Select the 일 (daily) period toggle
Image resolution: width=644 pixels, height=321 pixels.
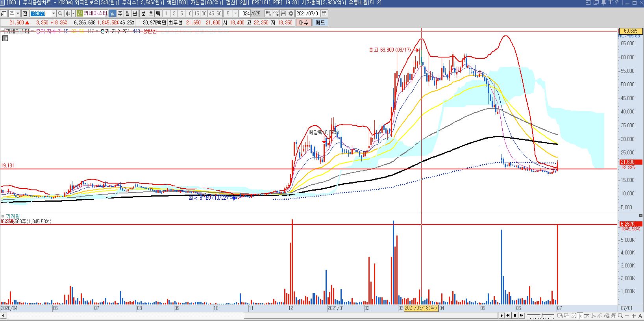tap(112, 13)
